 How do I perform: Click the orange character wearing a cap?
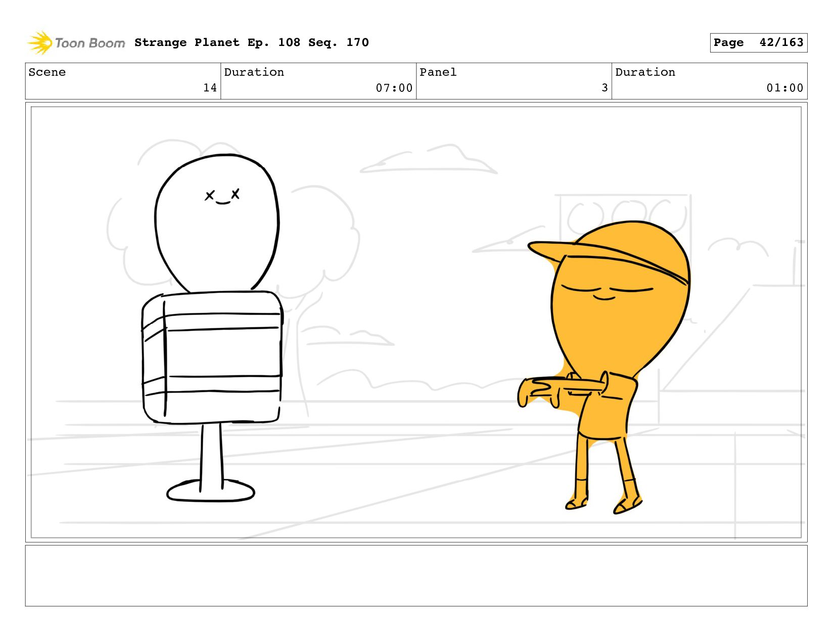pyautogui.click(x=605, y=367)
